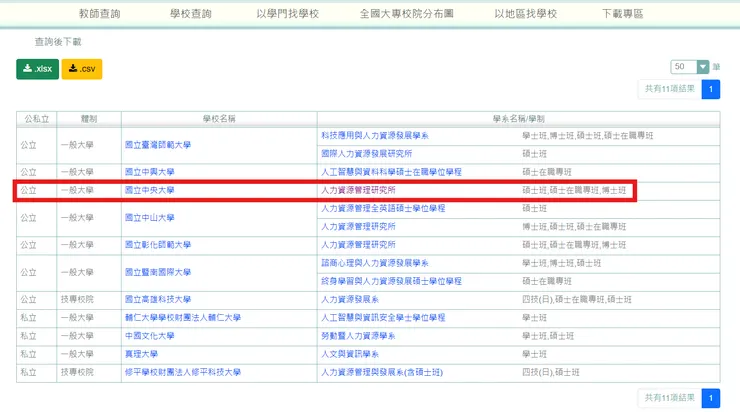Select the 學系名稱/學制 column header
This screenshot has height=412, width=740.
pos(519,119)
